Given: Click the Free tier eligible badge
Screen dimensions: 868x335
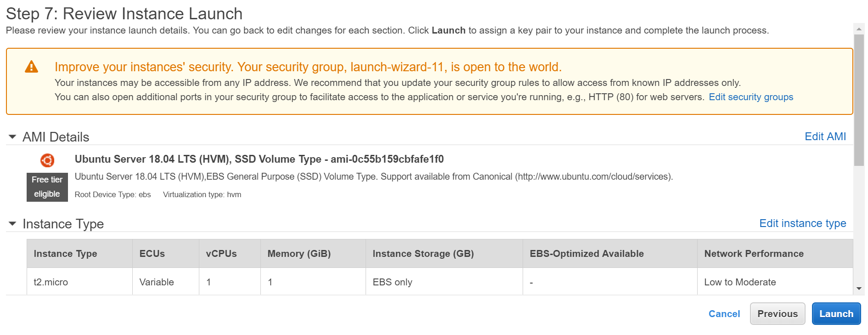Looking at the screenshot, I should [x=47, y=187].
